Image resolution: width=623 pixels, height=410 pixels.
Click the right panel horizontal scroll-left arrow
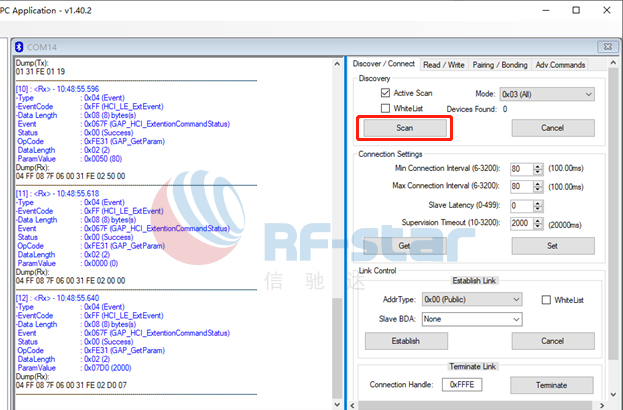(353, 406)
